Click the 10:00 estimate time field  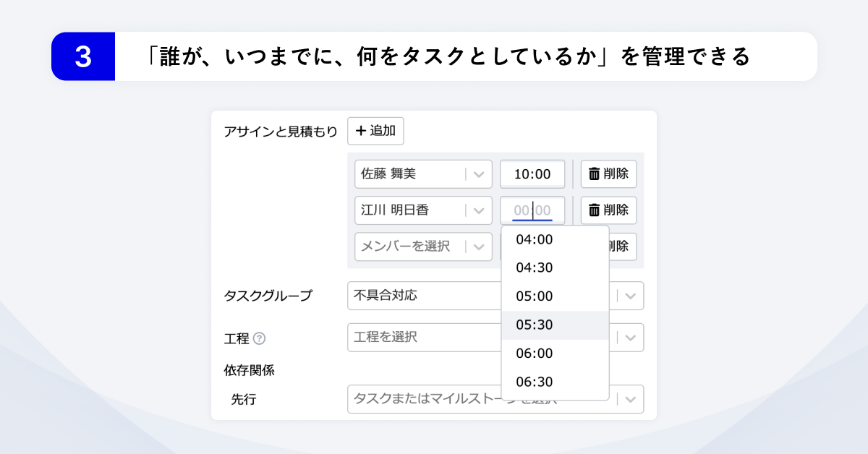tap(532, 174)
